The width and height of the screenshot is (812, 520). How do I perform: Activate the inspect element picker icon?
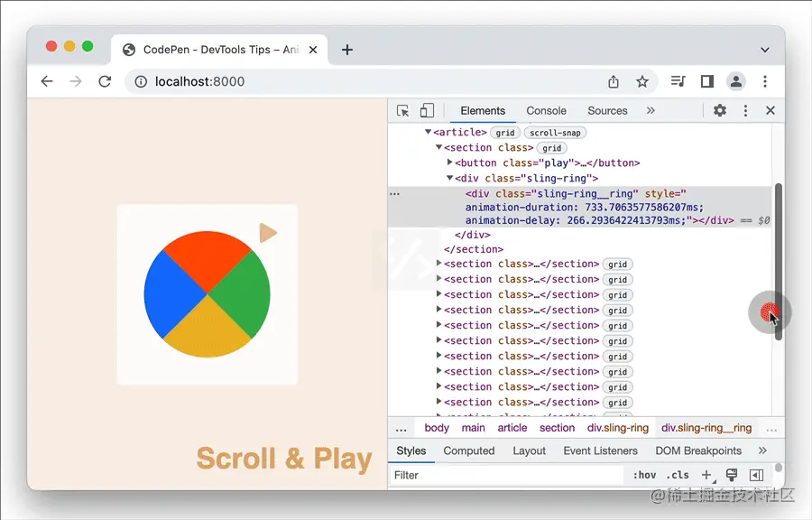(x=402, y=111)
